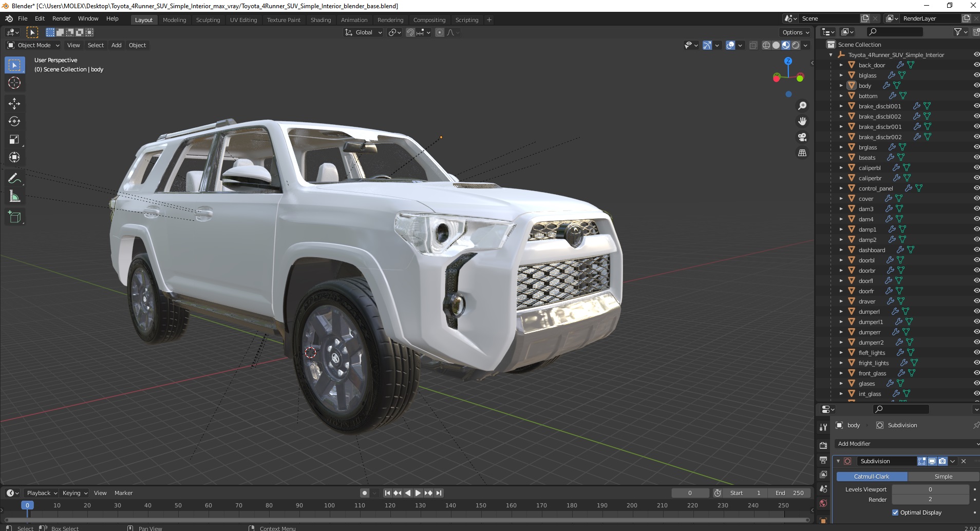This screenshot has height=531, width=980.
Task: Switch to wireframe viewport shading
Action: (766, 45)
